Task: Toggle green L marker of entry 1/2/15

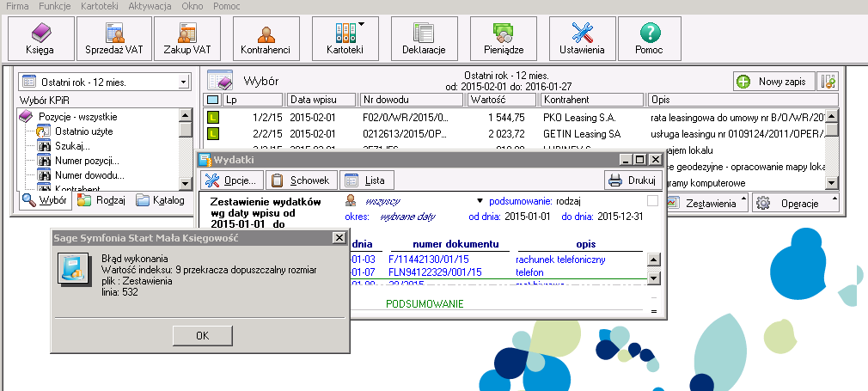Action: click(213, 117)
